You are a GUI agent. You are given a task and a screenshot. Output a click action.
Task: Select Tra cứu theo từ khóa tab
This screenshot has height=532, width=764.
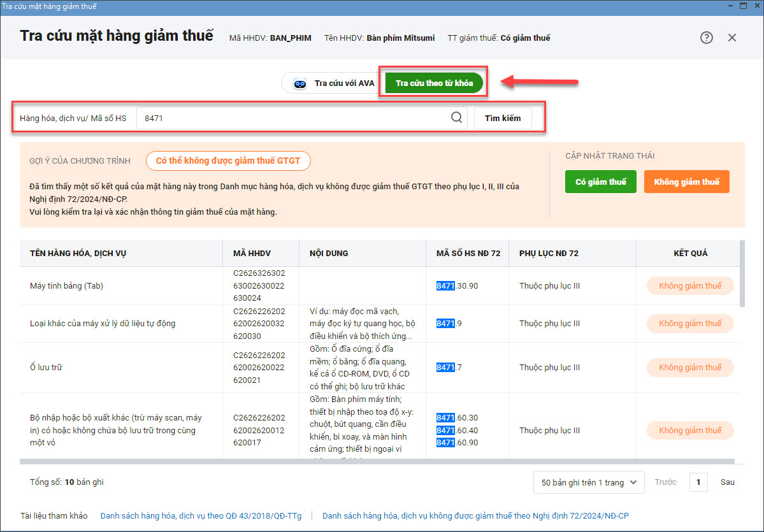click(434, 83)
